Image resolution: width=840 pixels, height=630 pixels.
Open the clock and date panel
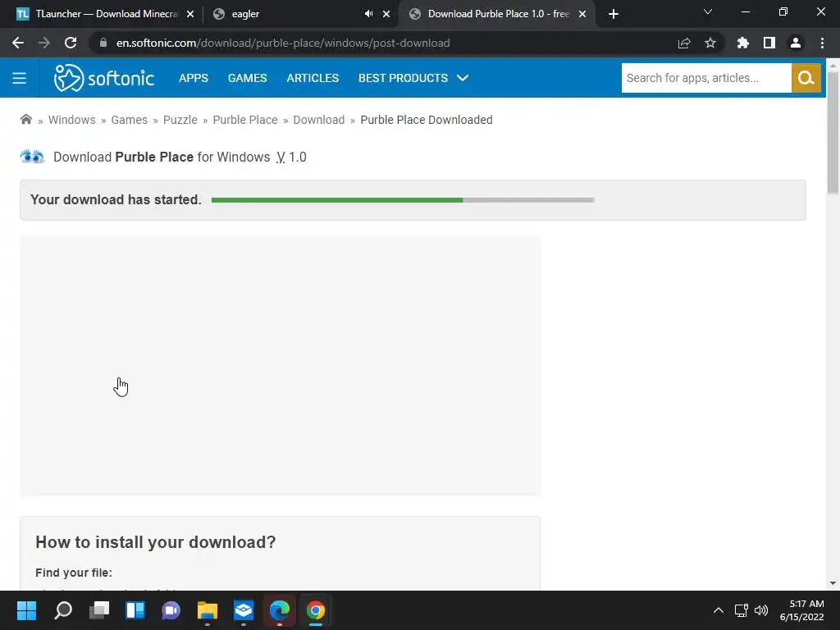pos(801,610)
